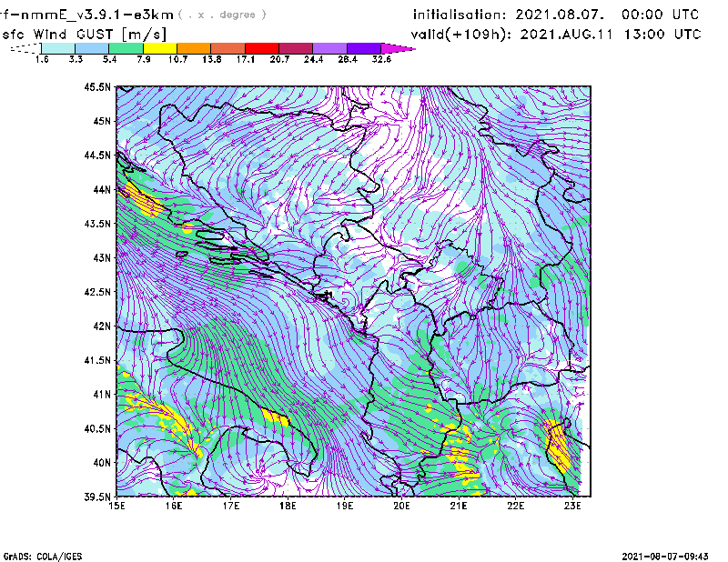Select the salmon 13.8–17.1 legend swatch
This screenshot has height=562, width=728.
pos(228,48)
